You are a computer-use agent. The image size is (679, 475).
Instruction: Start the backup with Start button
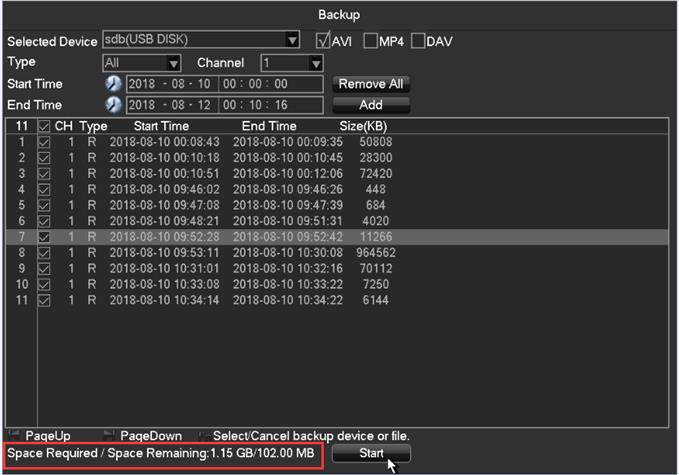(x=371, y=454)
